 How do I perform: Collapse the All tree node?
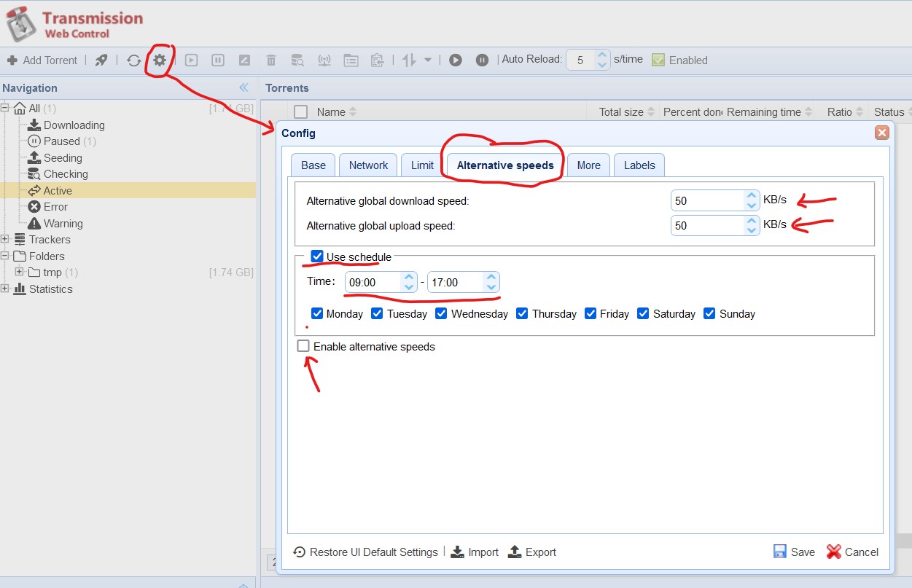coord(5,108)
